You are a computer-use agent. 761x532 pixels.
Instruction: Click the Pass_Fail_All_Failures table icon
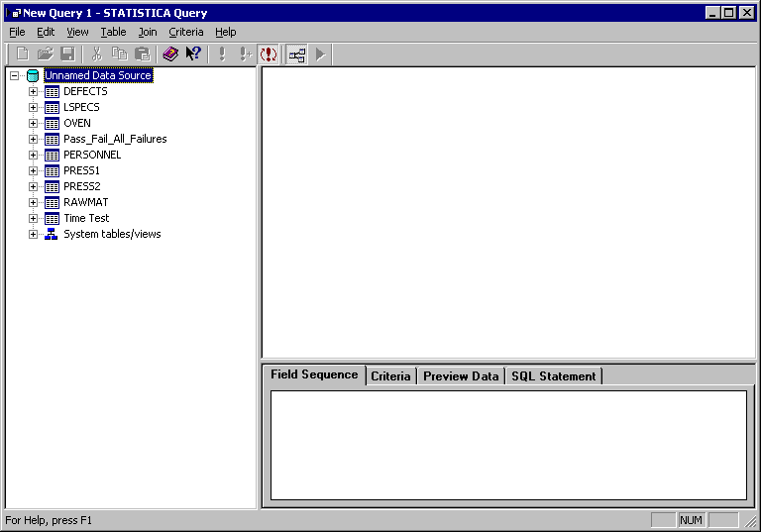tap(52, 140)
